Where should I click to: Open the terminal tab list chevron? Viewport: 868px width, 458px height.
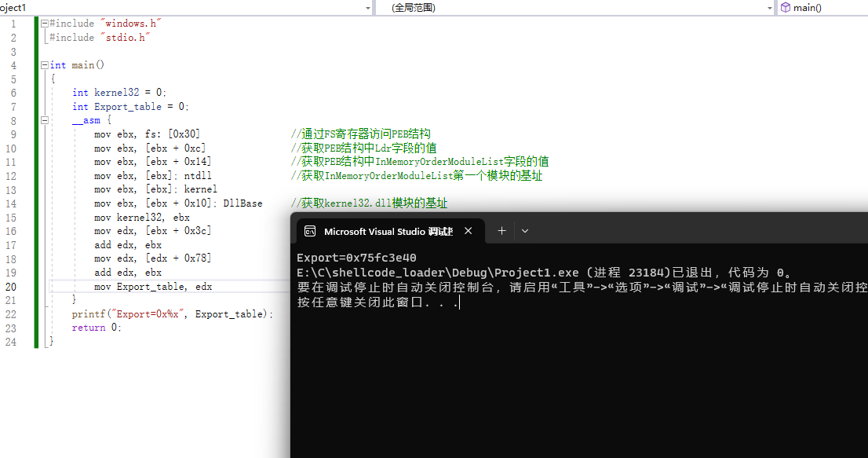524,230
